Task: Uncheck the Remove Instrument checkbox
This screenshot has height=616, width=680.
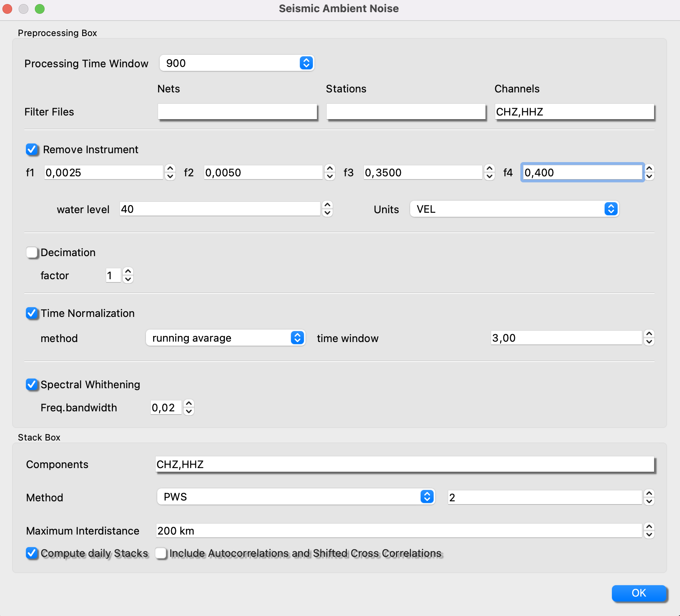Action: pos(32,150)
